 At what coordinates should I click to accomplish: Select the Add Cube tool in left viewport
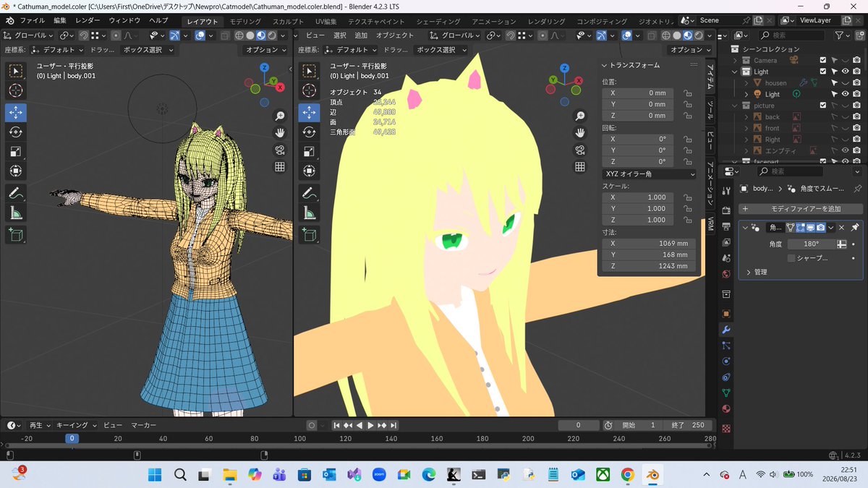click(16, 235)
